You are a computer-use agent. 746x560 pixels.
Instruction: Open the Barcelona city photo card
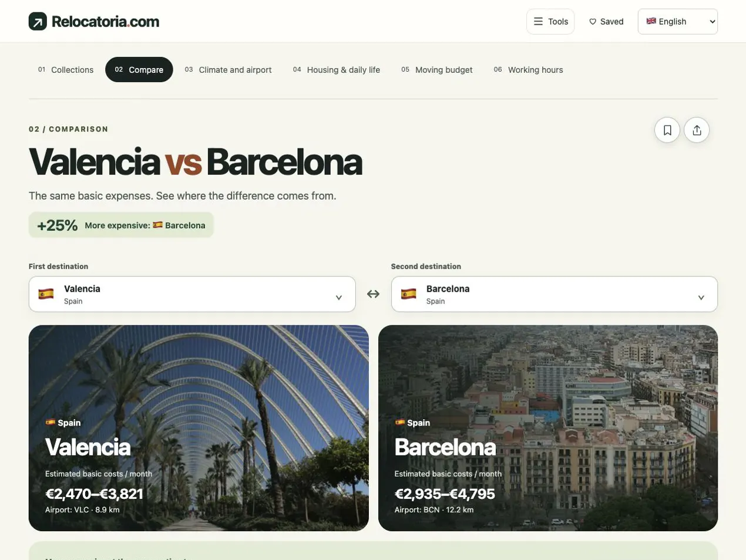pos(548,428)
